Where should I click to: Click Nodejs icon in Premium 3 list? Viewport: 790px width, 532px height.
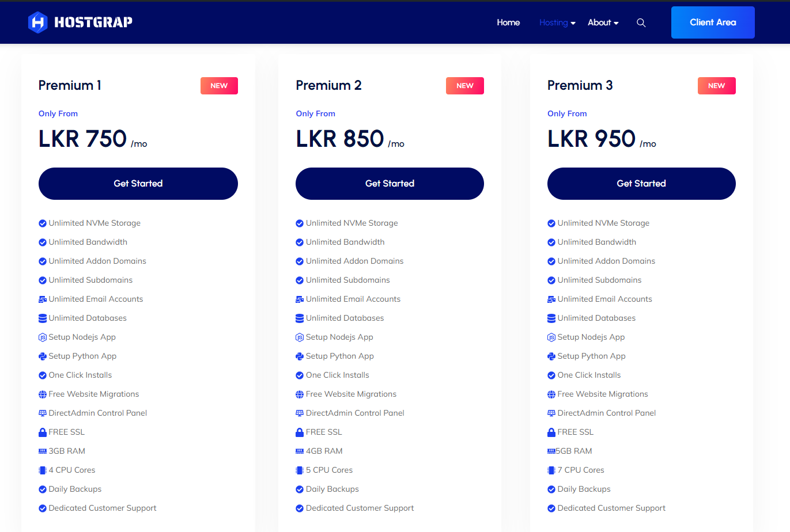[x=551, y=337]
